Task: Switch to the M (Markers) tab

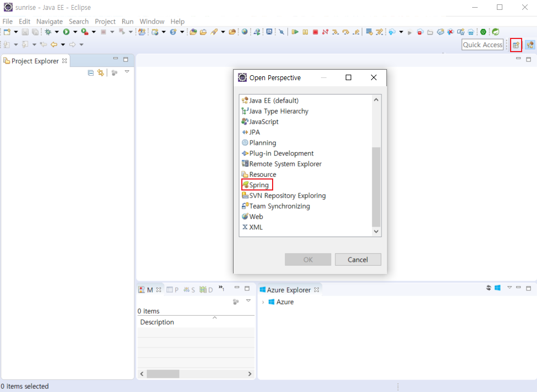Action: click(150, 290)
